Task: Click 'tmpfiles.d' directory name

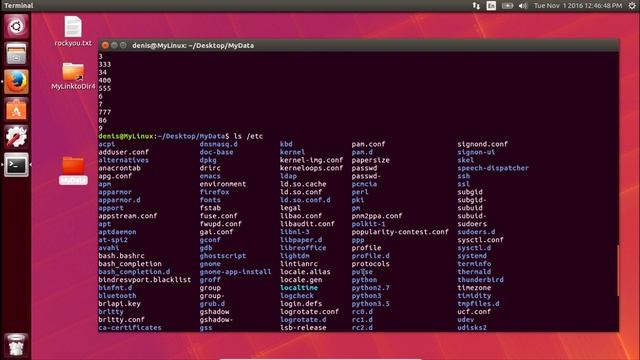Action: pos(478,304)
